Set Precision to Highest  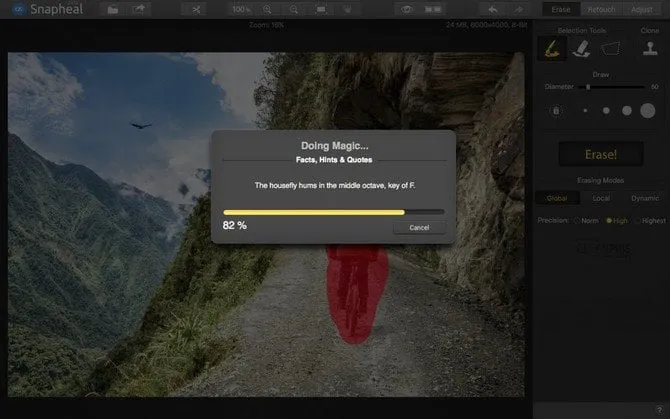637,220
